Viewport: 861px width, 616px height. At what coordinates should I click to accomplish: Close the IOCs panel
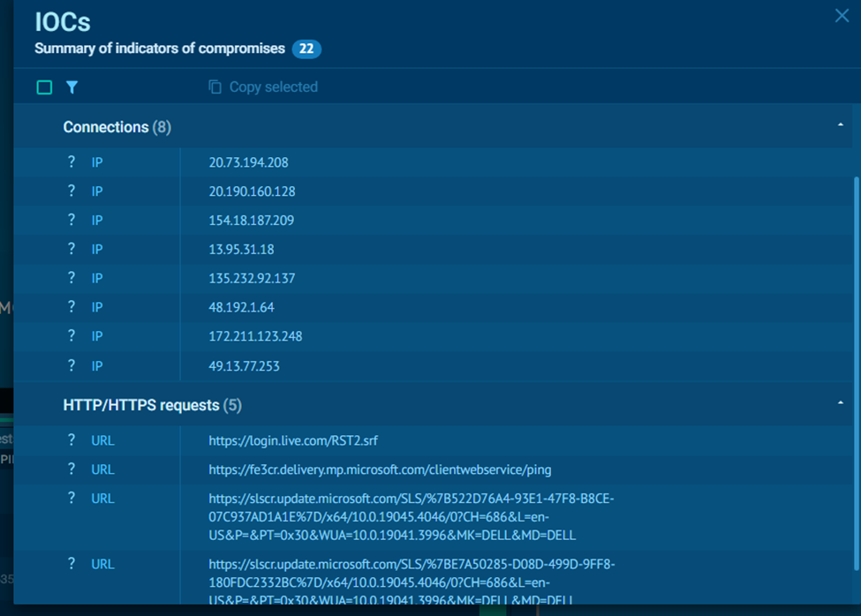(842, 15)
